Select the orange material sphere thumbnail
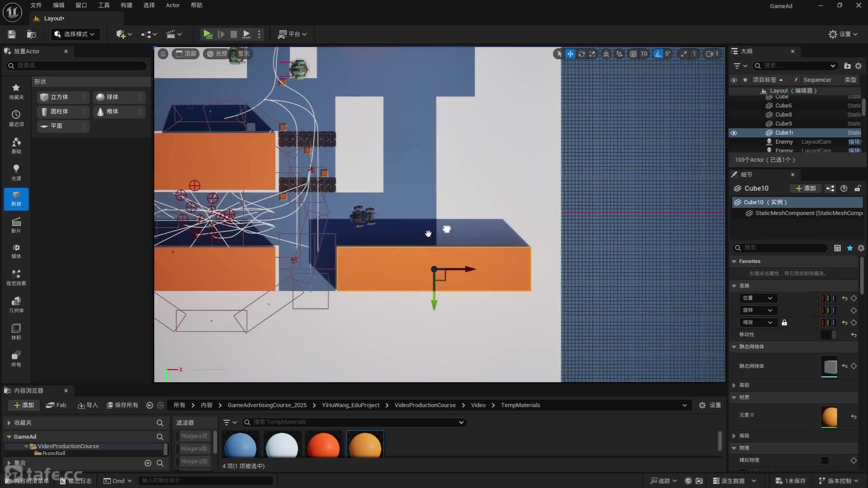 pos(365,445)
